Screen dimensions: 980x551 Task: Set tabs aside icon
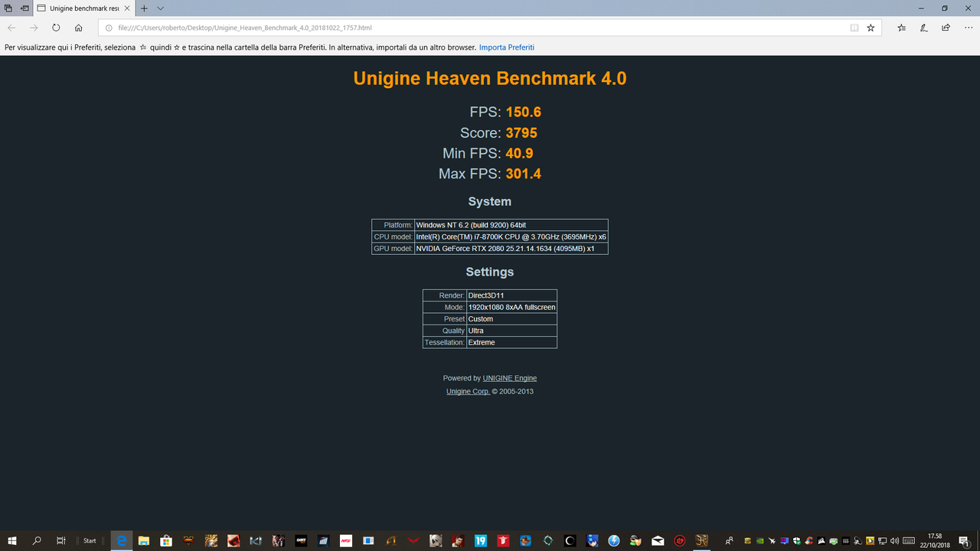tap(25, 8)
